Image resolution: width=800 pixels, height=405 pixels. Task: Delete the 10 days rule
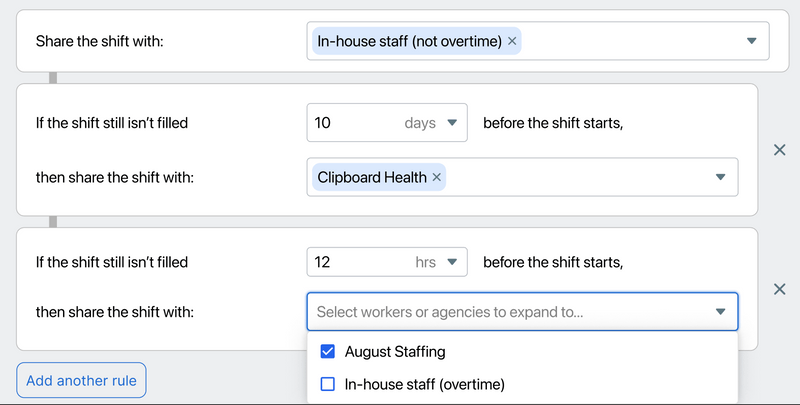[780, 150]
